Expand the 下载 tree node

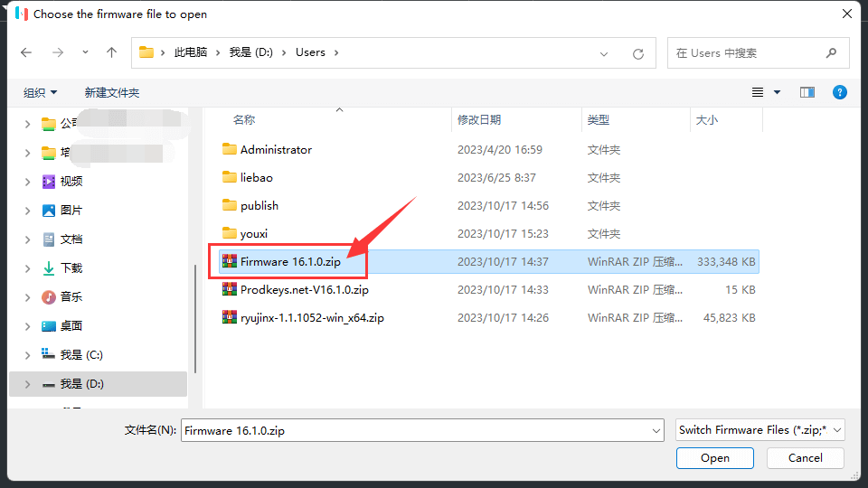click(27, 268)
